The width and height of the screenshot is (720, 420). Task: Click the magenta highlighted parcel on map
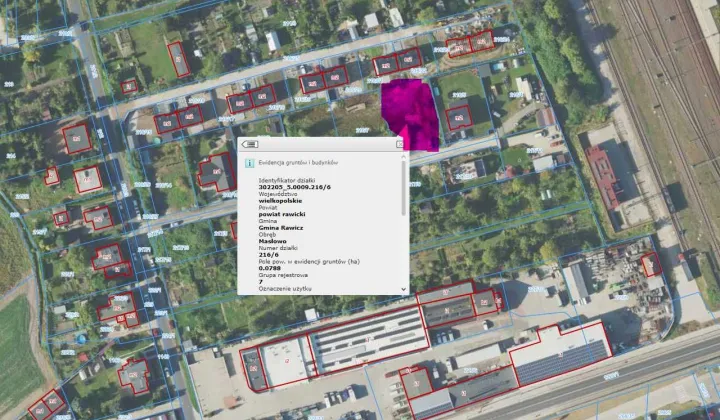click(x=410, y=110)
